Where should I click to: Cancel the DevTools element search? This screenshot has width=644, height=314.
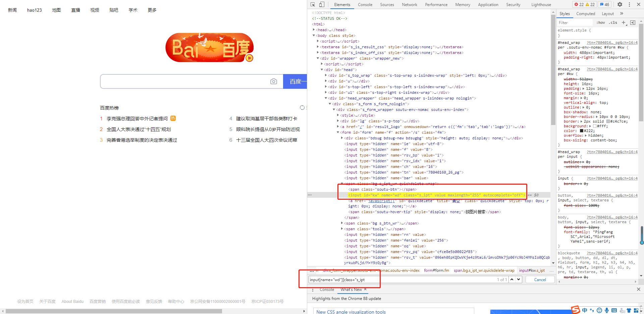540,279
